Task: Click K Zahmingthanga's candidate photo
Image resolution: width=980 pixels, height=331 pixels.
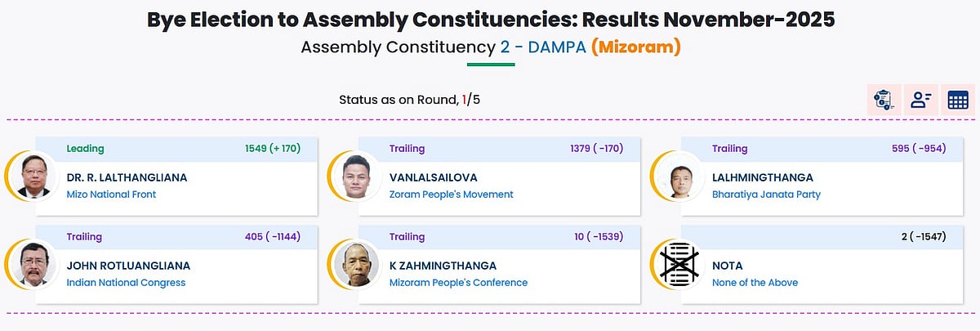Action: coord(358,265)
